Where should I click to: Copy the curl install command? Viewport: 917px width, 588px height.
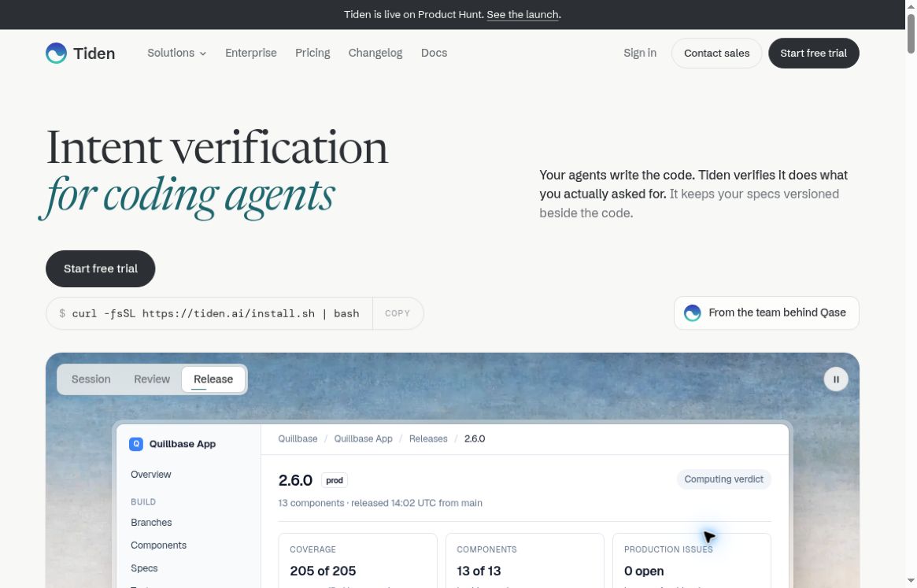(x=397, y=313)
